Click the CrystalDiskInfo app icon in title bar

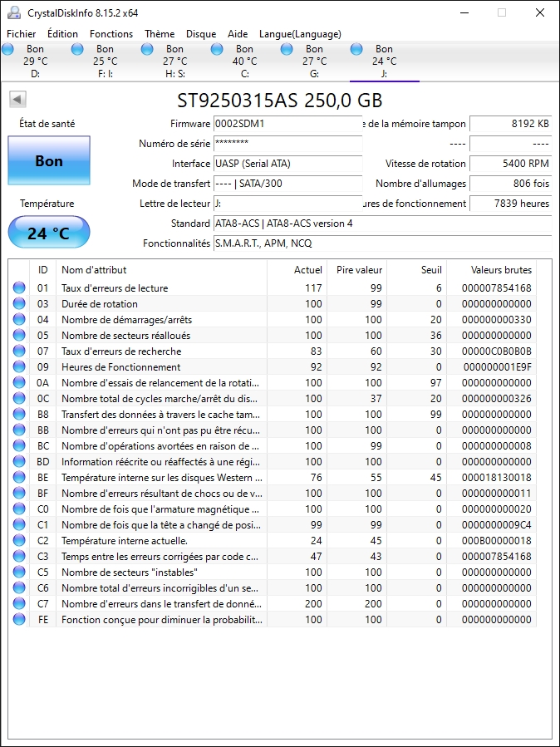[x=13, y=12]
